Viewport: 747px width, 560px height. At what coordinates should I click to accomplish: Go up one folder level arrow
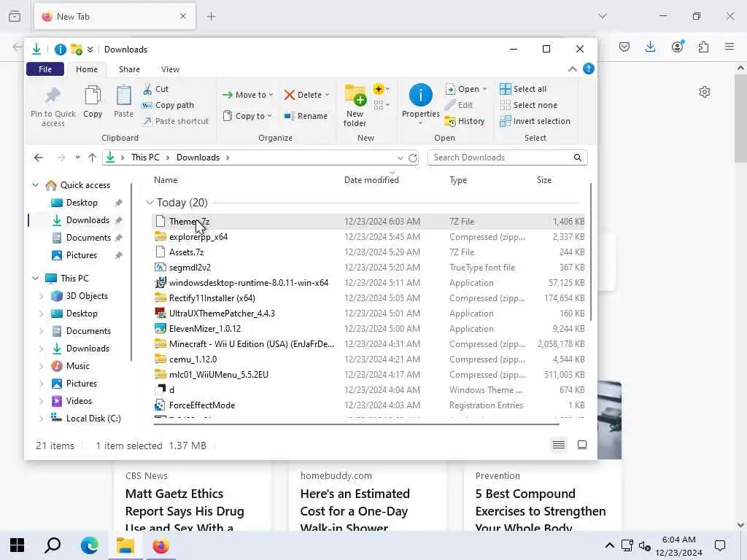point(92,157)
